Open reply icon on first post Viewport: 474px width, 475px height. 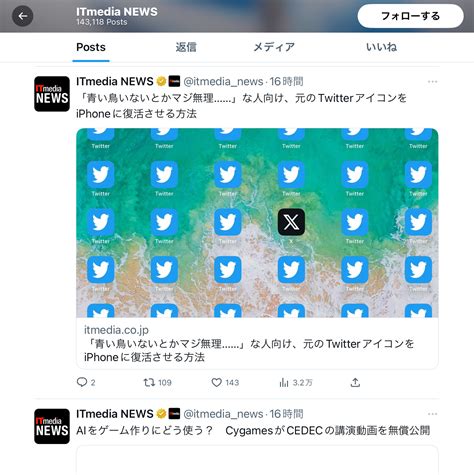click(82, 382)
